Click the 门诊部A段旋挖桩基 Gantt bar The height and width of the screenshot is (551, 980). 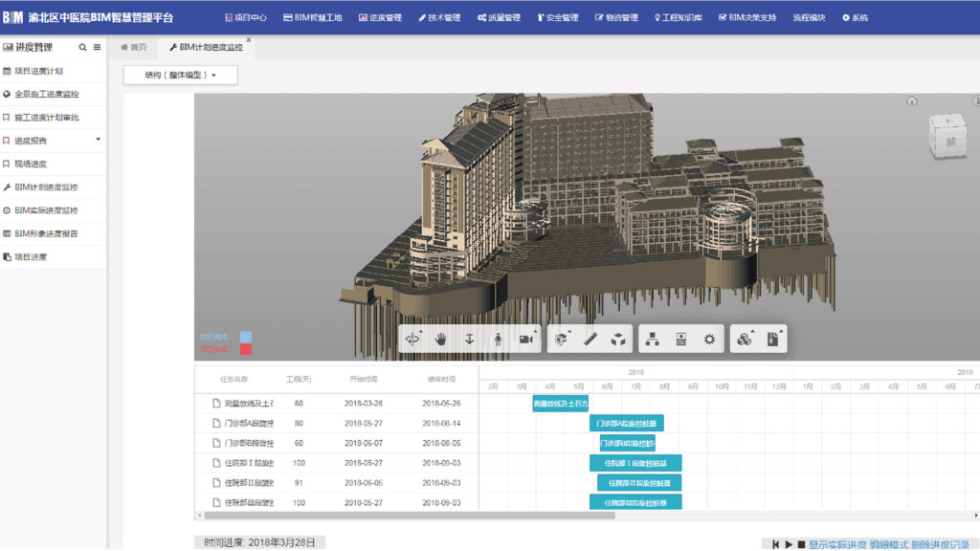coord(626,423)
